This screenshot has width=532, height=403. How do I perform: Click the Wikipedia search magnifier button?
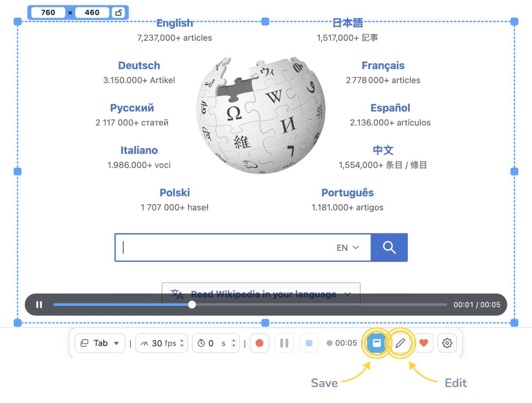click(389, 248)
